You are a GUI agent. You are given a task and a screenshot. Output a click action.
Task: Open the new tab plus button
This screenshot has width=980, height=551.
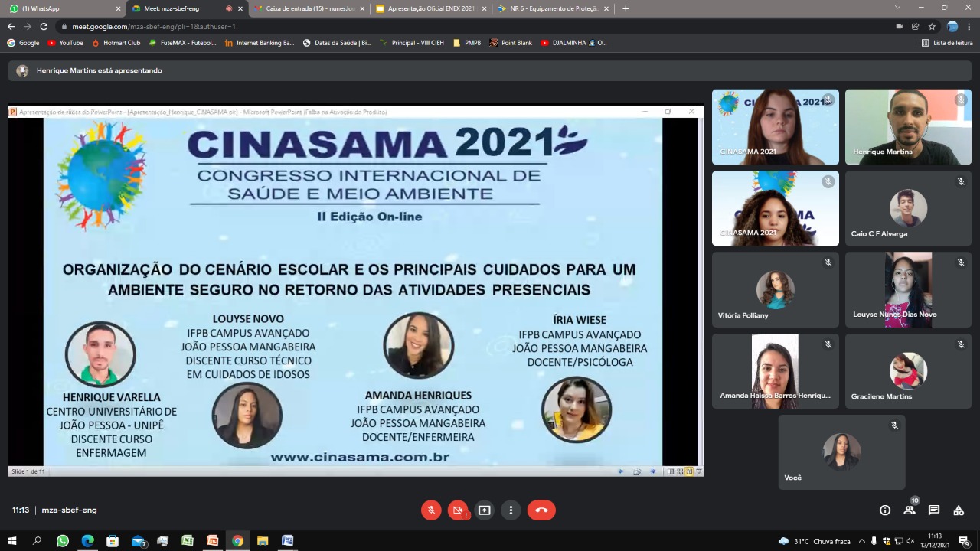coord(626,8)
